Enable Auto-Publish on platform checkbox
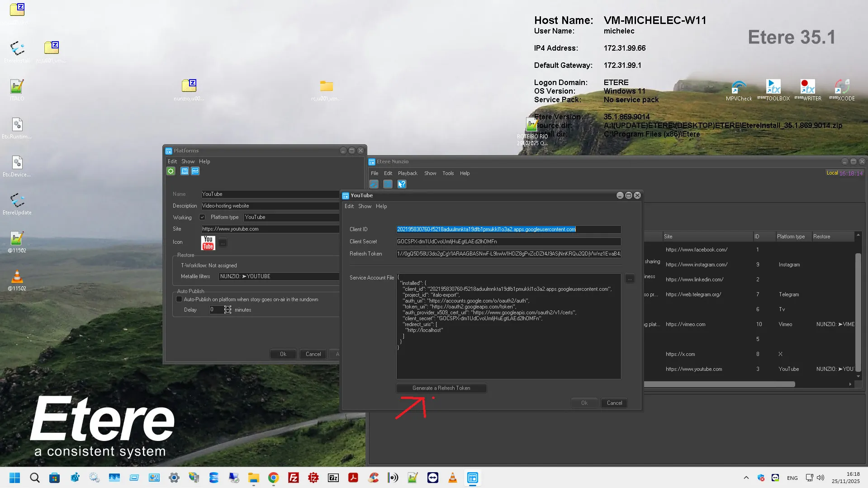 [x=179, y=299]
